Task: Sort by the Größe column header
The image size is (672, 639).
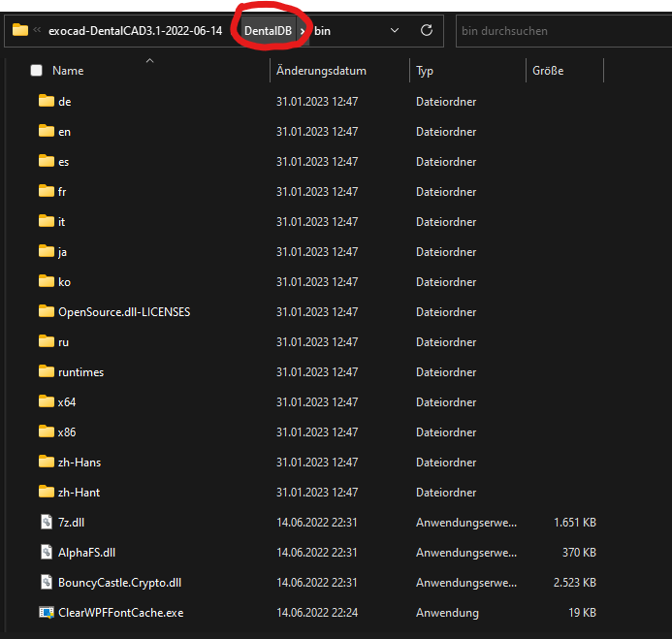Action: 548,71
